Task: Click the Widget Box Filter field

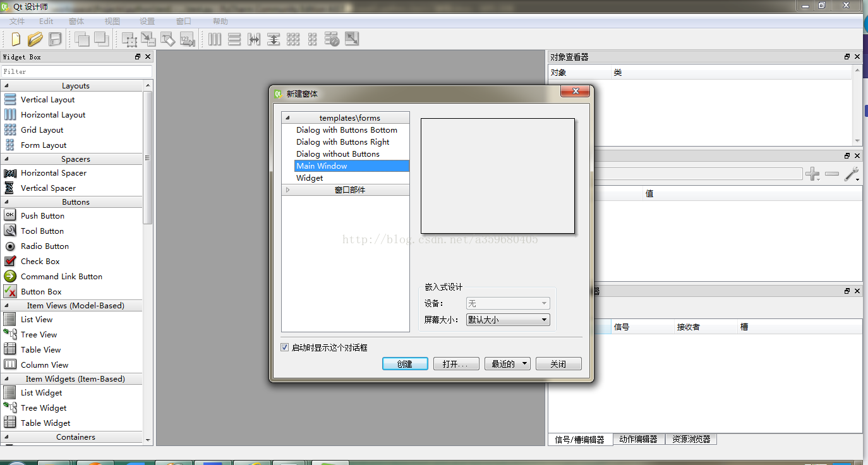Action: click(76, 71)
